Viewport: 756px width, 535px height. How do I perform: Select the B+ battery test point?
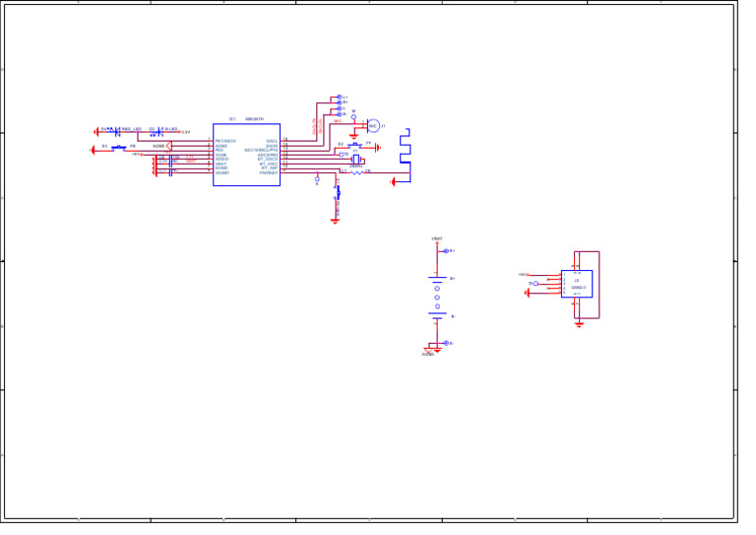click(446, 251)
